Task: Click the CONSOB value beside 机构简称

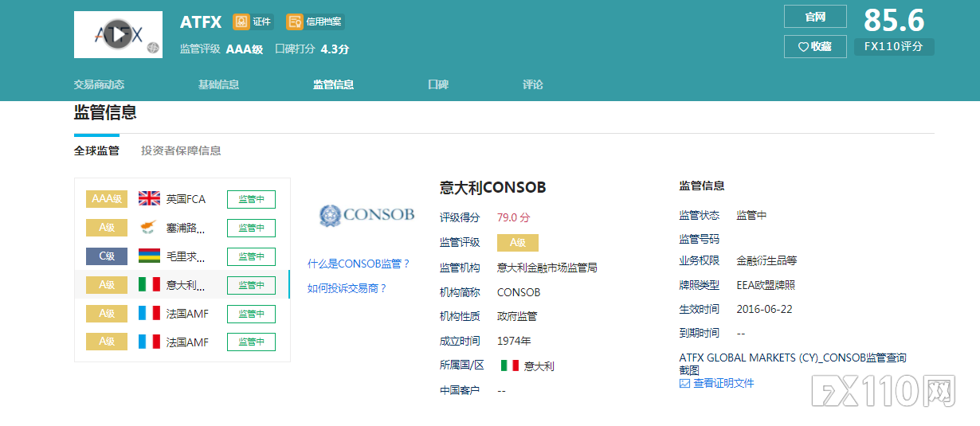Action: [519, 293]
